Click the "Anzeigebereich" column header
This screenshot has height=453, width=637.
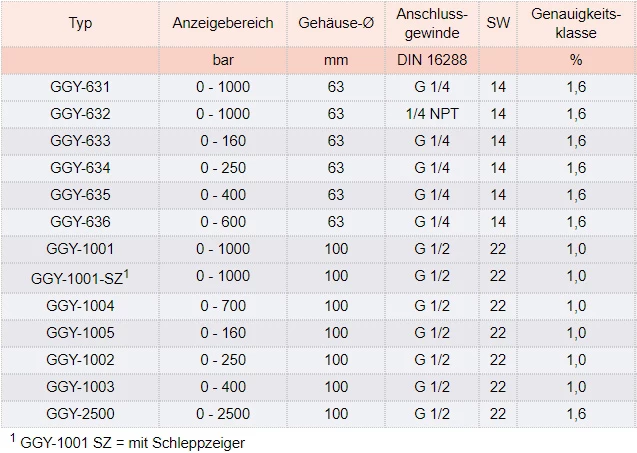tap(223, 23)
